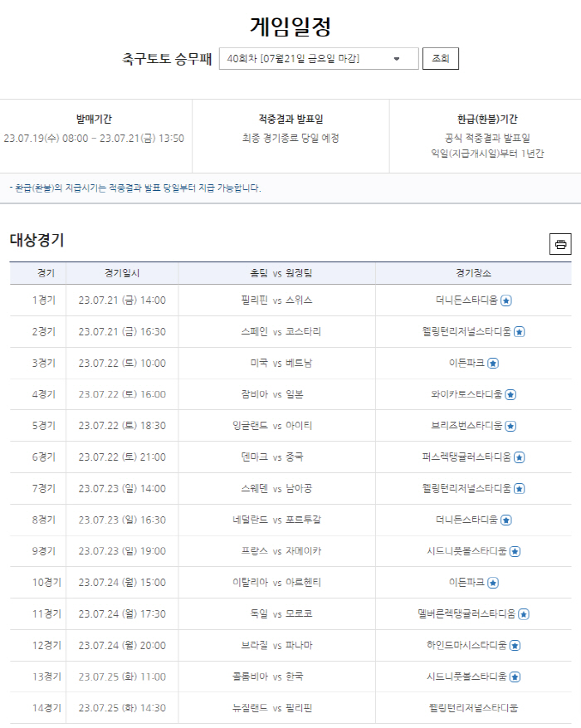Select the 네덜란드 vs 포르투갈 match text
The width and height of the screenshot is (581, 728).
click(x=276, y=520)
